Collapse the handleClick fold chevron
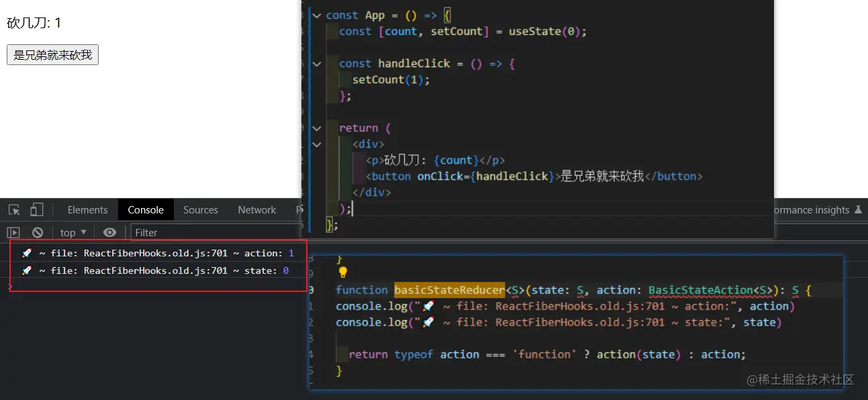The height and width of the screenshot is (400, 868). coord(316,63)
